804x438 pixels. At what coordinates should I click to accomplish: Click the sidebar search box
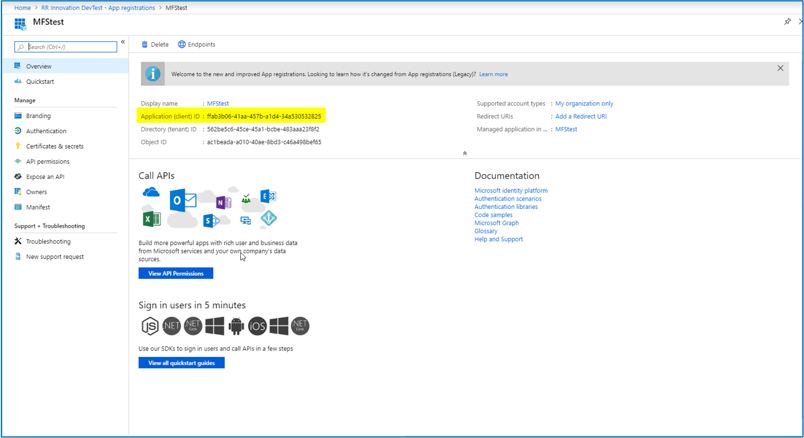click(66, 47)
